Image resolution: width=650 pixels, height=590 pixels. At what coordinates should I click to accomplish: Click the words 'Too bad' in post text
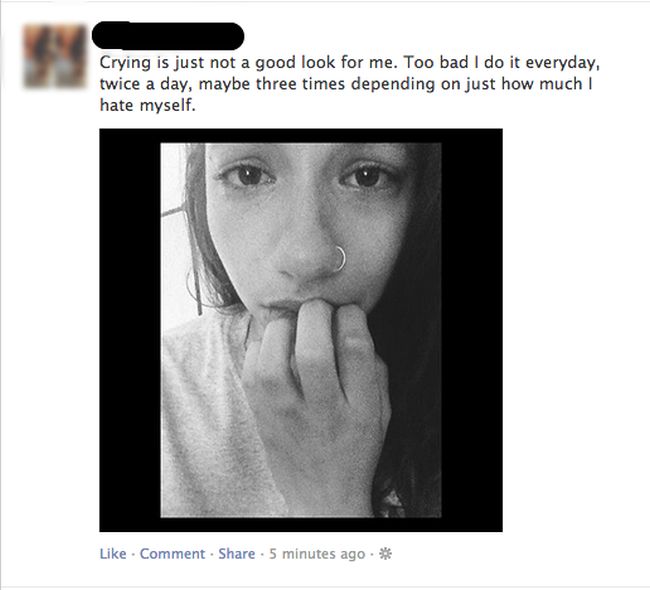click(x=436, y=63)
